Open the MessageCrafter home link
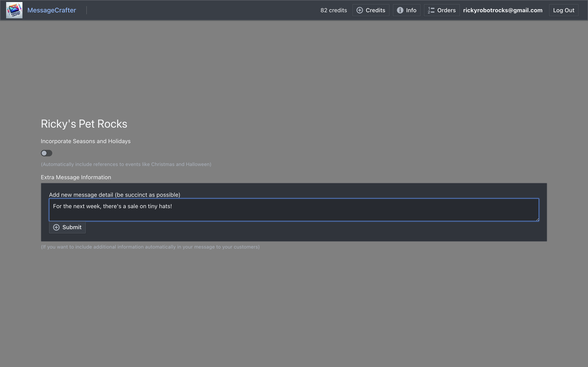 51,10
